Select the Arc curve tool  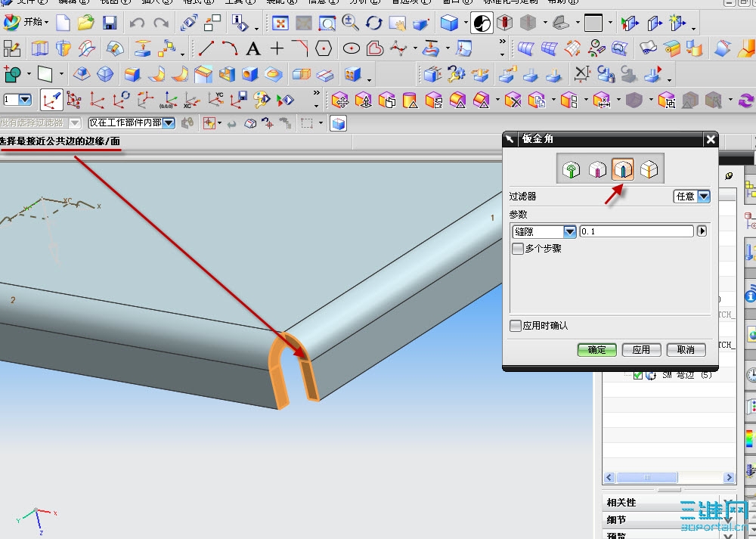pos(230,48)
